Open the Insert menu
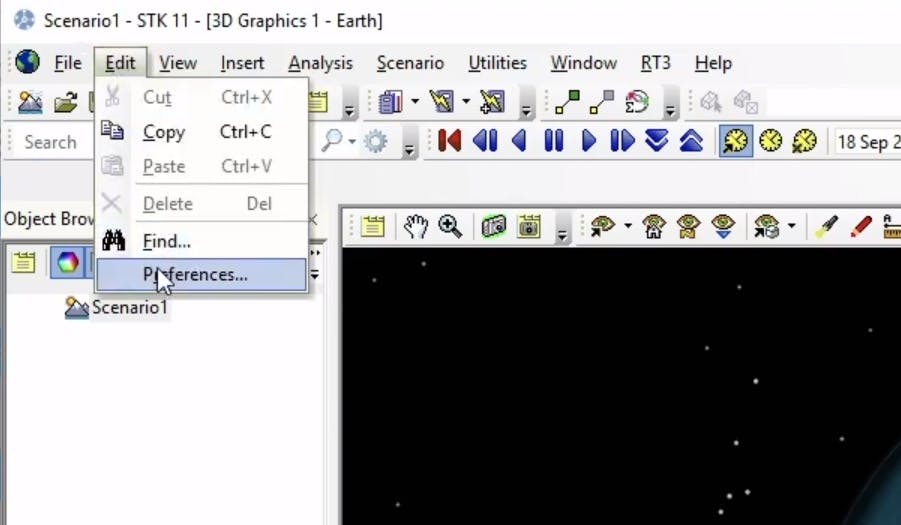Screen dimensions: 901x525 (x=242, y=63)
